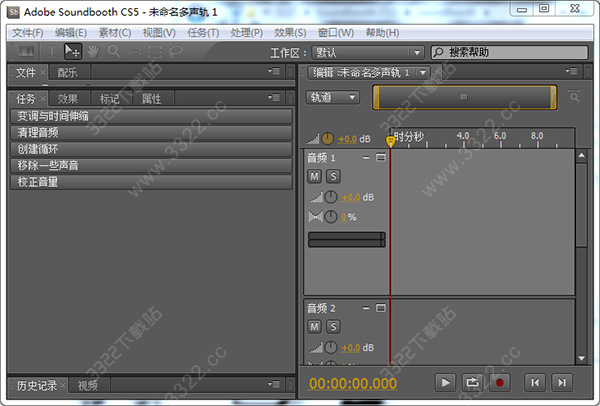Adjust the 音频 1 volume knob
Screen dimensions: 600x406
(331, 197)
